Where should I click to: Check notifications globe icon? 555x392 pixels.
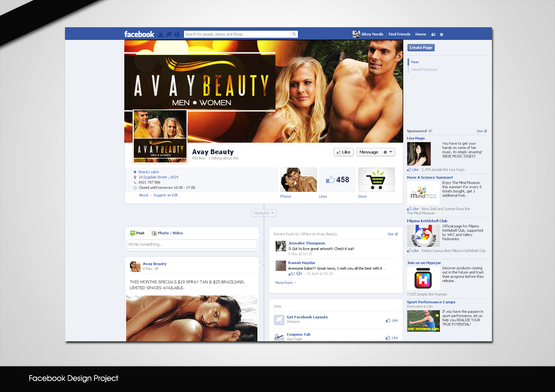tap(177, 34)
